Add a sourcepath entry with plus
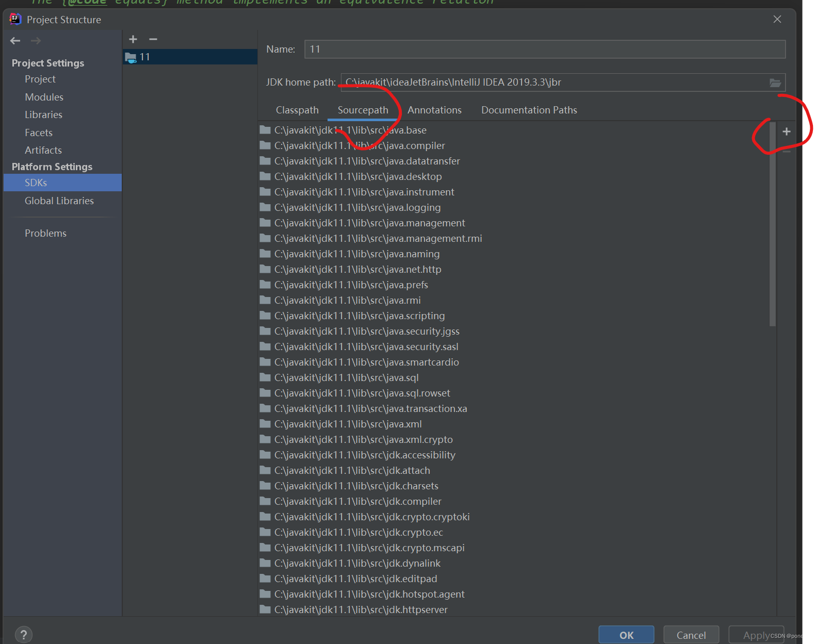Viewport: 815px width, 644px height. [787, 131]
